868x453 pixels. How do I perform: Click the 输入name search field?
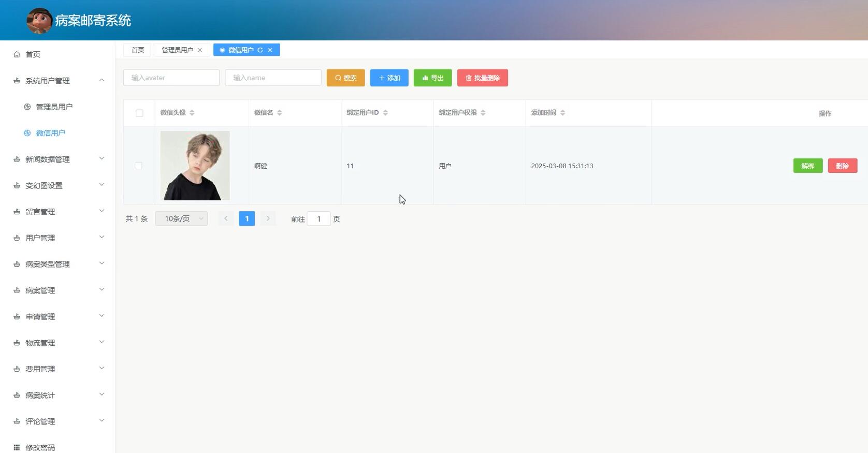pyautogui.click(x=273, y=78)
